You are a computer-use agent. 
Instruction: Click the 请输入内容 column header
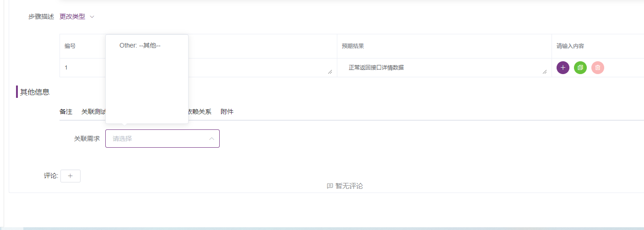(x=570, y=46)
